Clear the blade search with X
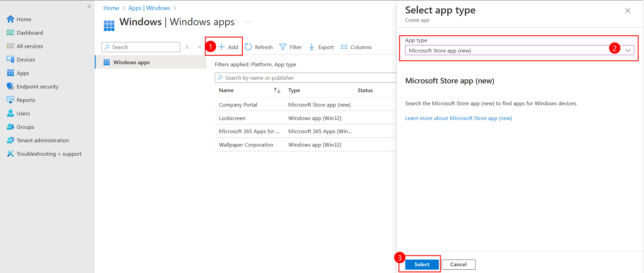This screenshot has width=644, height=273. click(x=187, y=47)
